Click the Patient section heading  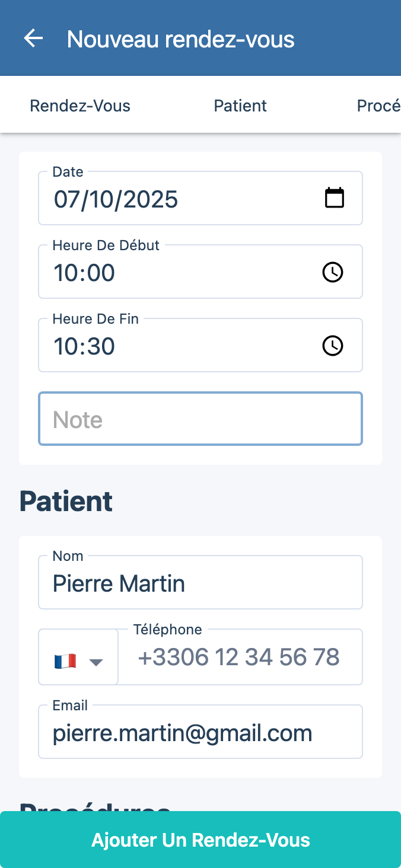[x=66, y=501]
